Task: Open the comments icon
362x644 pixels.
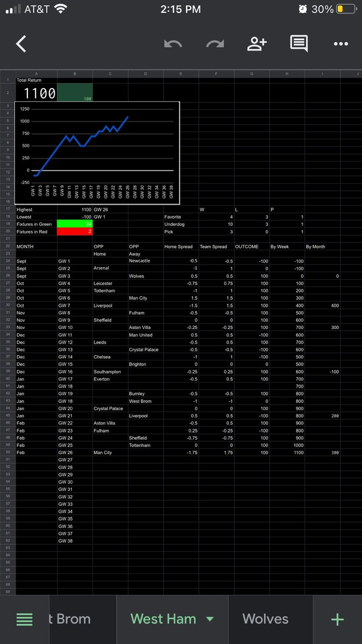Action: point(299,44)
